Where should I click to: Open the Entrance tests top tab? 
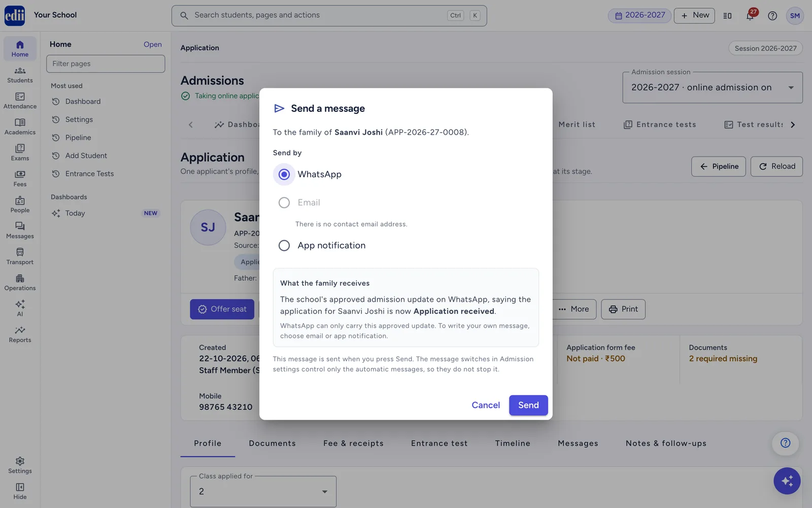[660, 124]
